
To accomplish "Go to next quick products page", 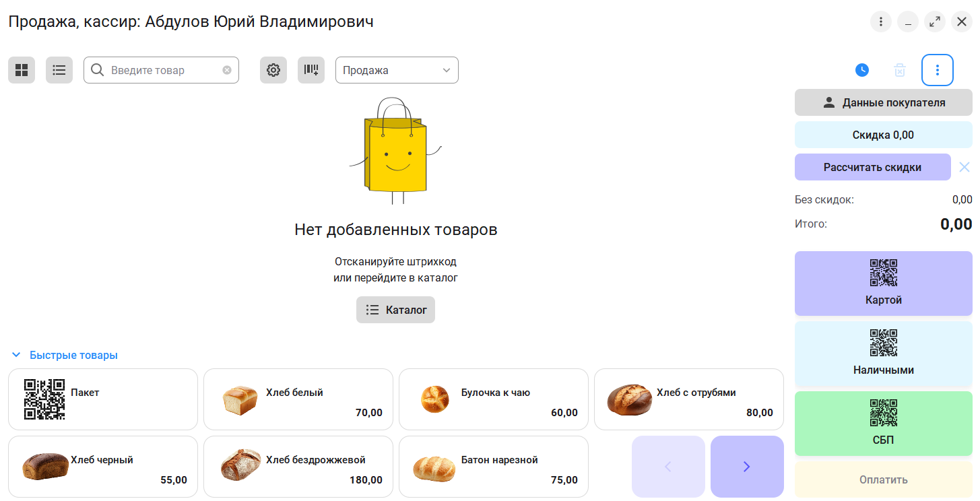I will [x=746, y=467].
